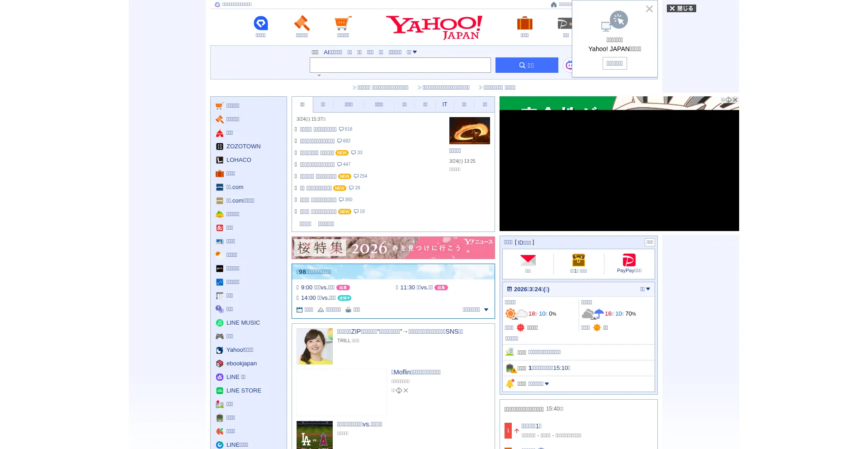Image resolution: width=868 pixels, height=449 pixels.
Task: Expand the dropdown next to the bell row
Action: click(547, 384)
